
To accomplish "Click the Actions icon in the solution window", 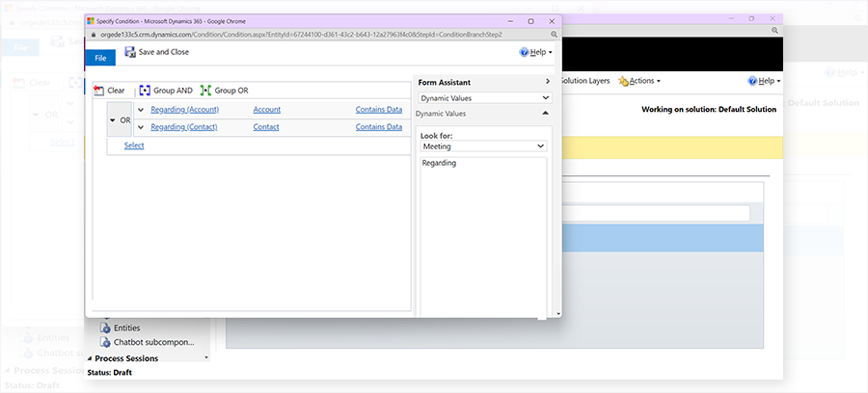I will point(623,81).
